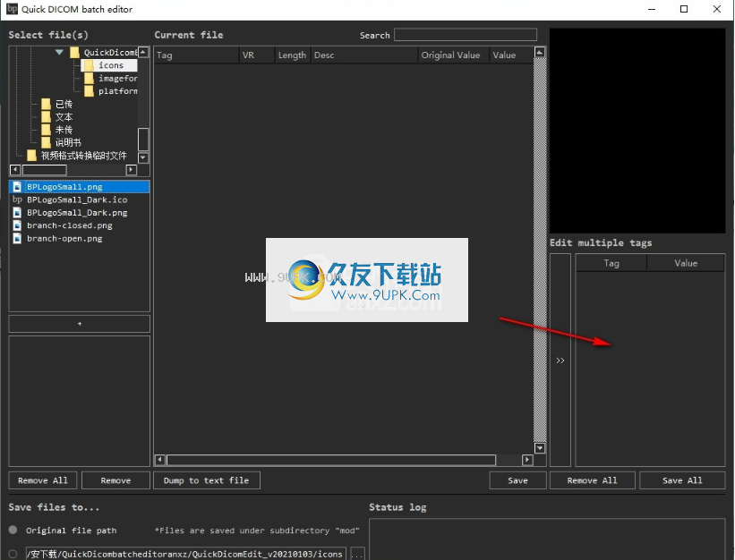Screen dimensions: 735x560
Task: Select file branch-open.png
Action: click(79, 238)
